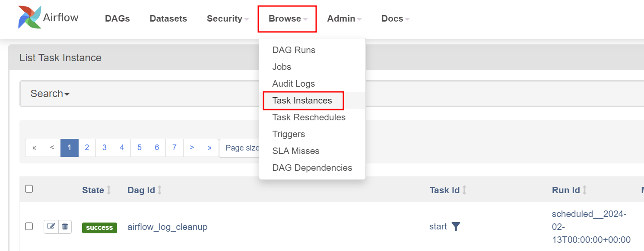Expand the Search filter dropdown
644x251 pixels.
tap(50, 94)
